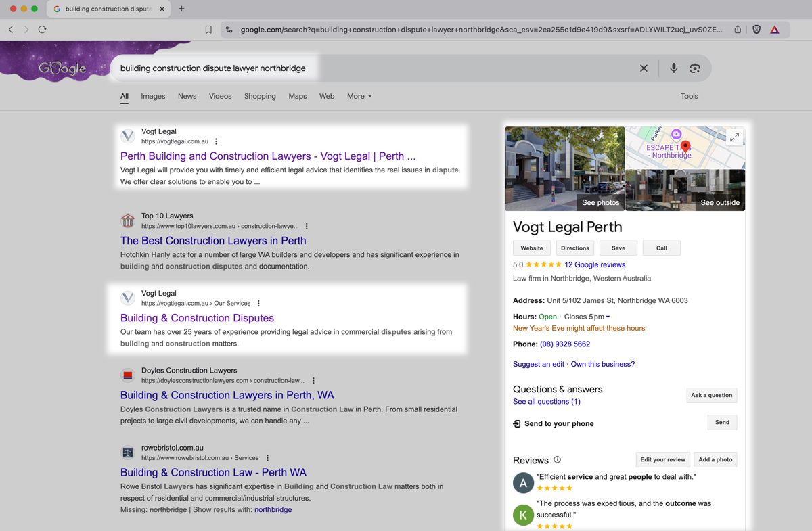Open the 12 Google reviews link
Image resolution: width=812 pixels, height=531 pixels.
coord(595,264)
